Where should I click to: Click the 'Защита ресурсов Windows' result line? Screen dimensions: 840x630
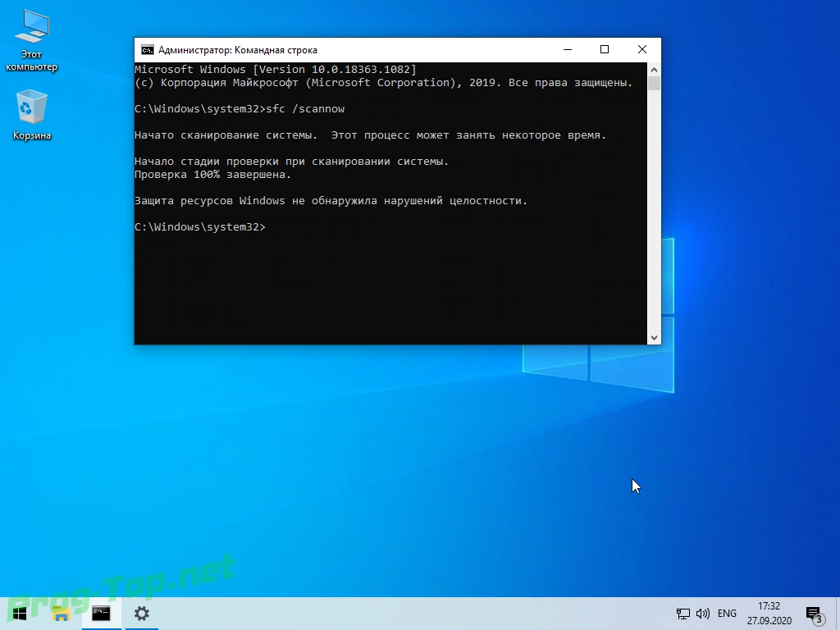(331, 201)
